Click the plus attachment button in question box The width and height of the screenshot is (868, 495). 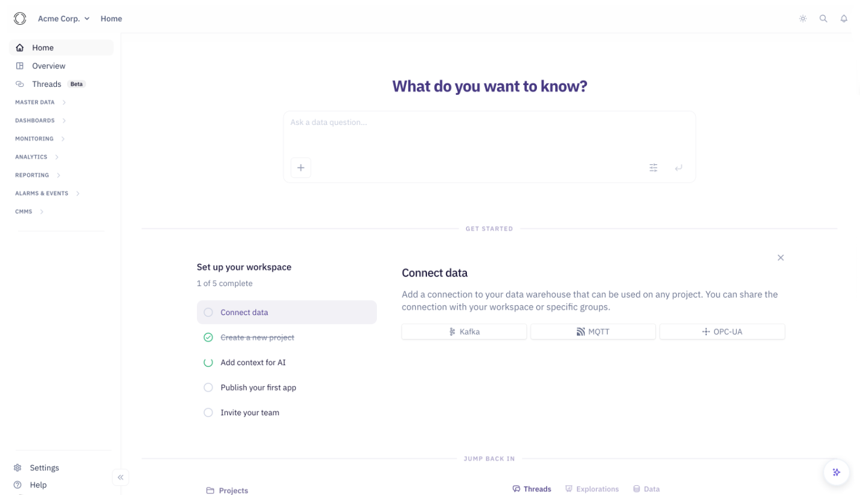(301, 168)
